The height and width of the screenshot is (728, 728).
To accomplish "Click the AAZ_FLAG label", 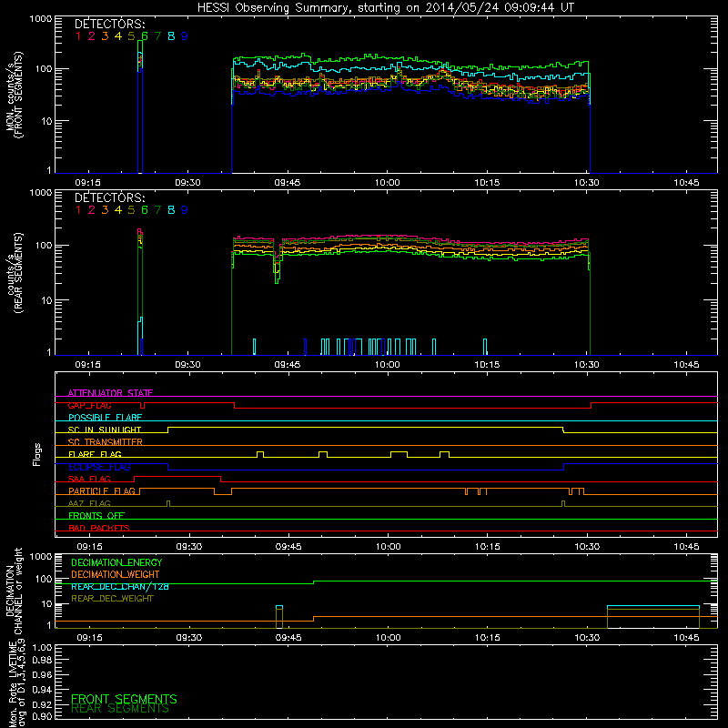I will (89, 503).
